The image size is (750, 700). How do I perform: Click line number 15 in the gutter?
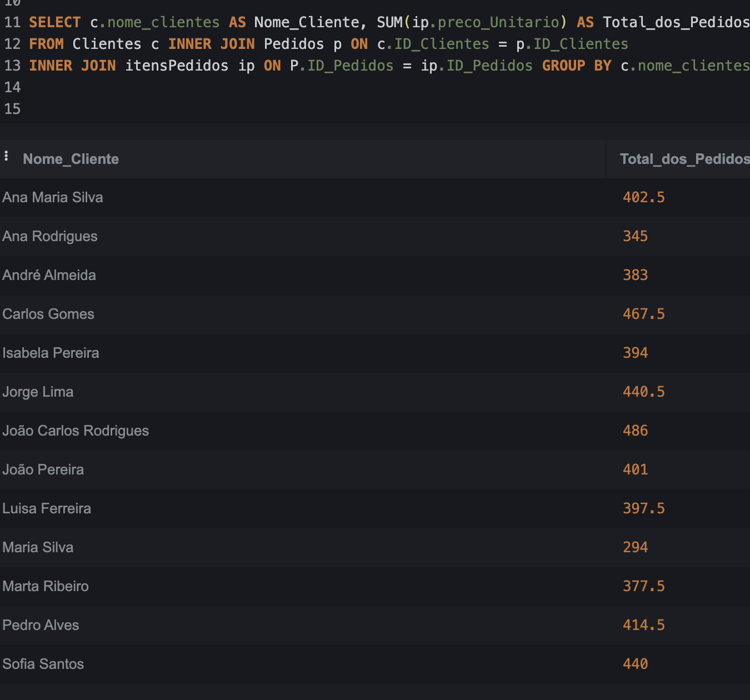pyautogui.click(x=12, y=109)
